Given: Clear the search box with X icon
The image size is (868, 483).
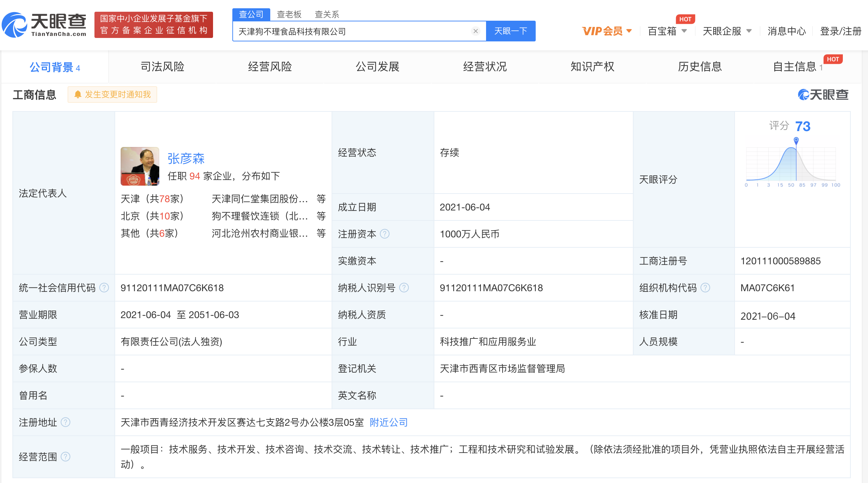Looking at the screenshot, I should click(475, 31).
